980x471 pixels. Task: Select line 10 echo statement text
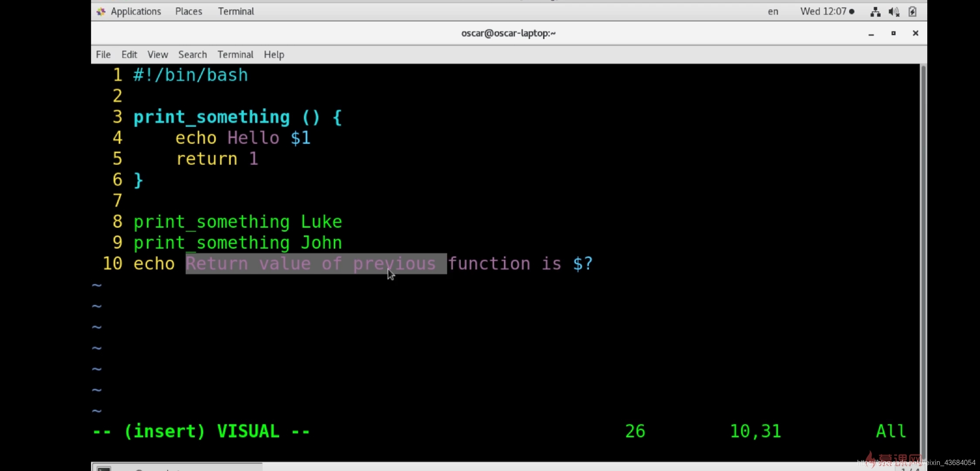coord(363,263)
